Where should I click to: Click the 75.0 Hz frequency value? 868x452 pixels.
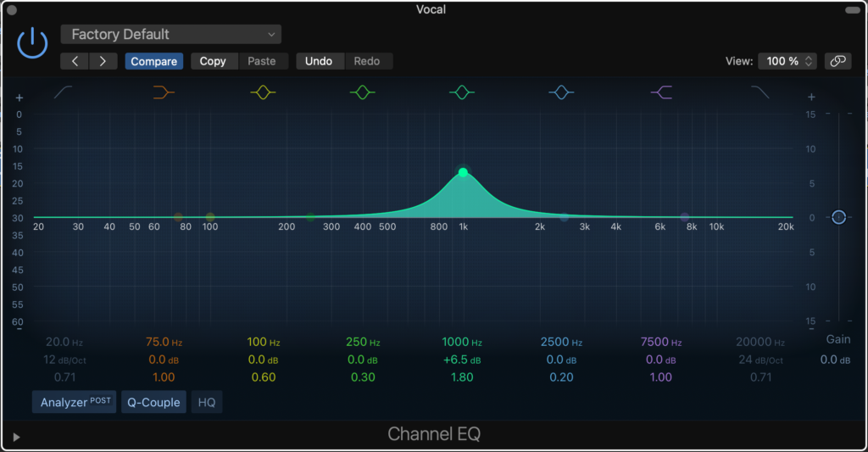click(164, 342)
